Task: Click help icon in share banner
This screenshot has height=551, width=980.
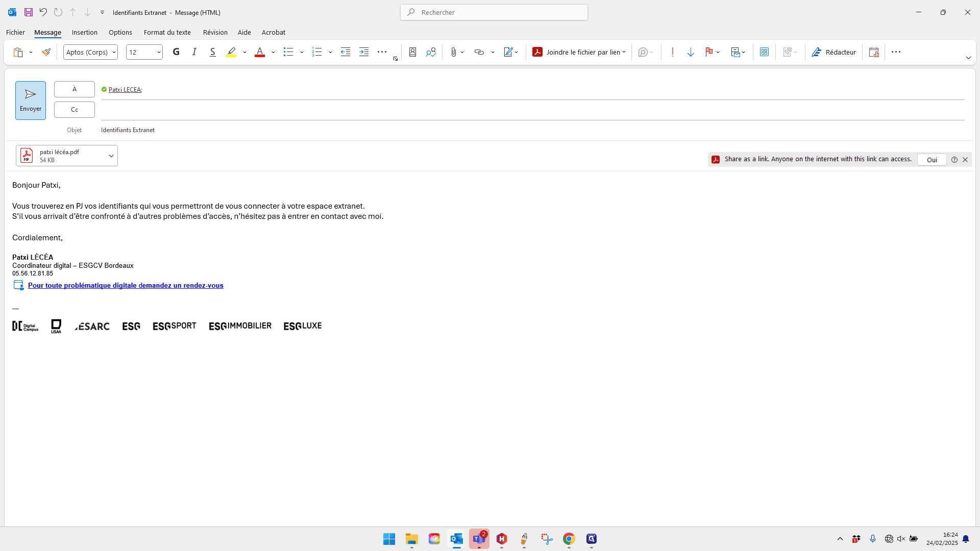Action: pyautogui.click(x=954, y=160)
